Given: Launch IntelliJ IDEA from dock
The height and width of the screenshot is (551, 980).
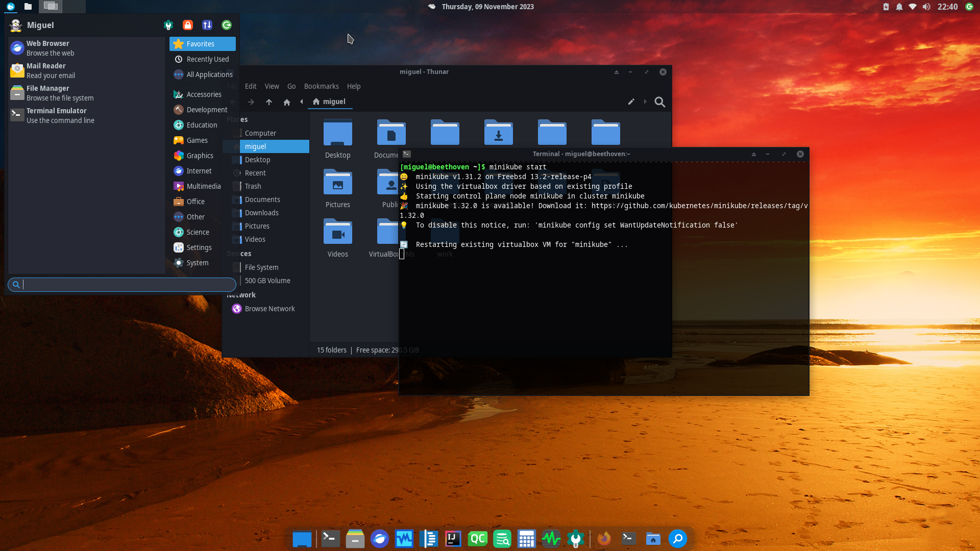Looking at the screenshot, I should pyautogui.click(x=453, y=539).
